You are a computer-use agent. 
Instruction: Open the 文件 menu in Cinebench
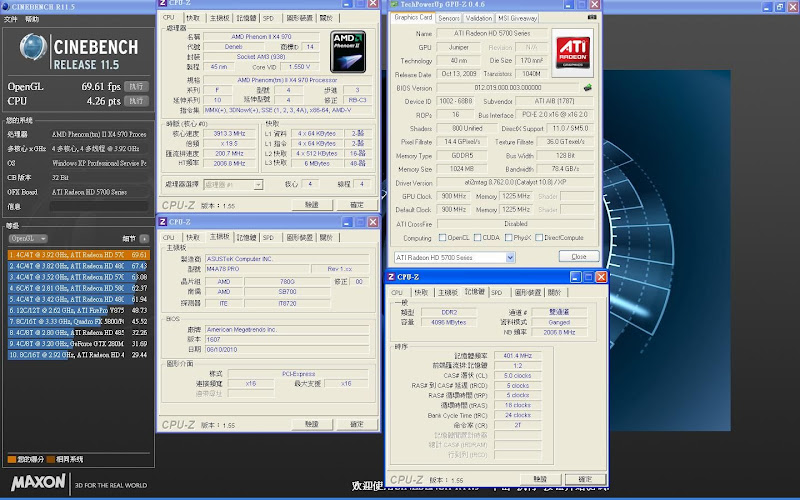click(11, 19)
